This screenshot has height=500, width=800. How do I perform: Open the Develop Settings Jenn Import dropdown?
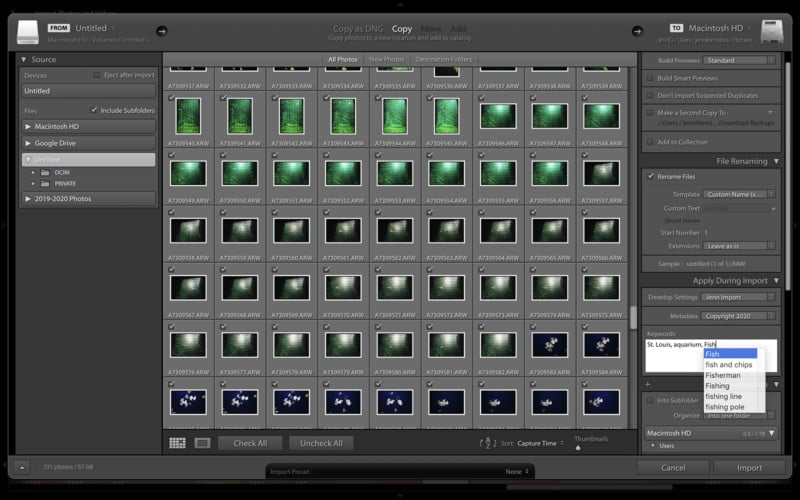point(738,297)
